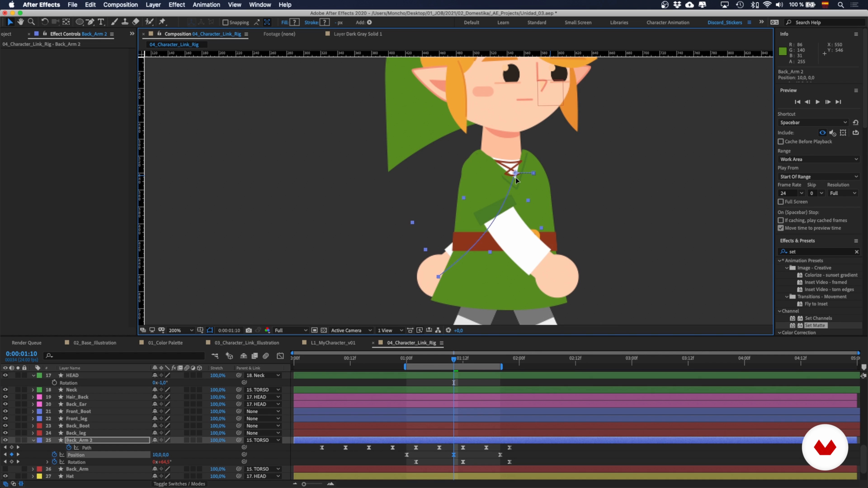This screenshot has width=868, height=488.
Task: Select the Pen tool
Action: [x=90, y=22]
